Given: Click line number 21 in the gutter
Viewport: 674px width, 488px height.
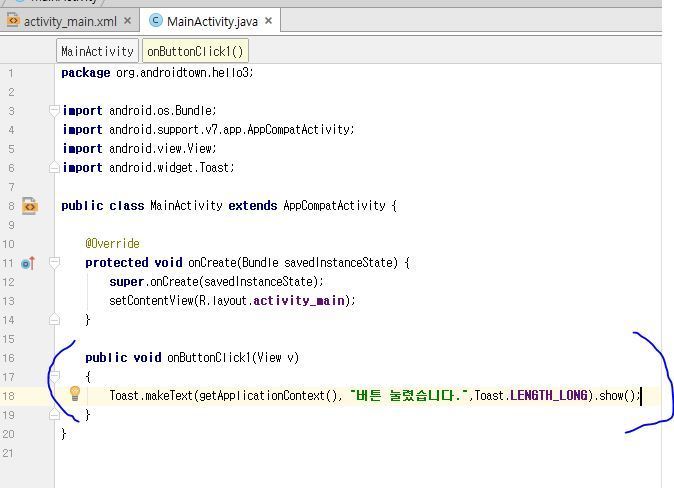Looking at the screenshot, I should pyautogui.click(x=8, y=453).
